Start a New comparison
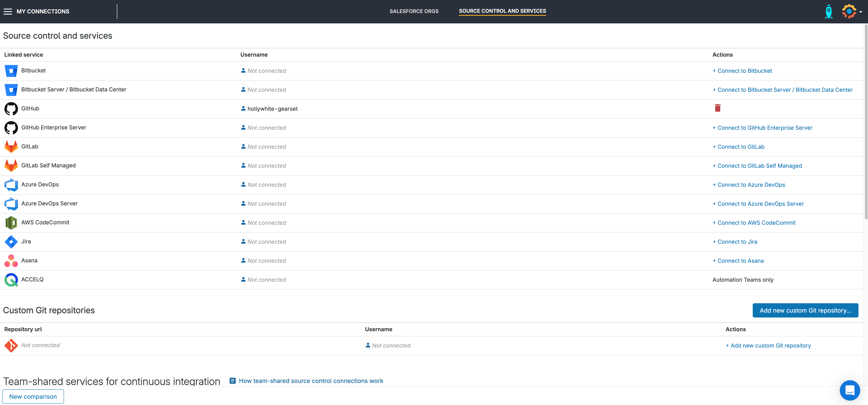Viewport: 868px width, 405px height. tap(33, 396)
